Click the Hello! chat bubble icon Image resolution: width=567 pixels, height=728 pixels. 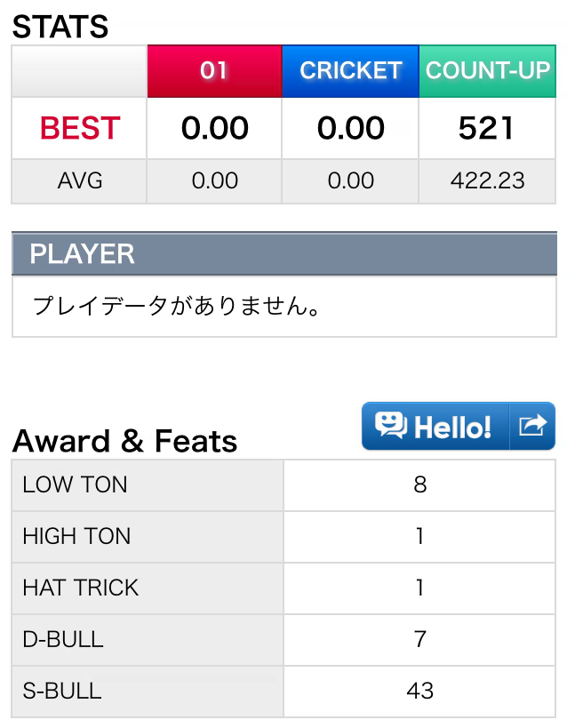[x=390, y=425]
